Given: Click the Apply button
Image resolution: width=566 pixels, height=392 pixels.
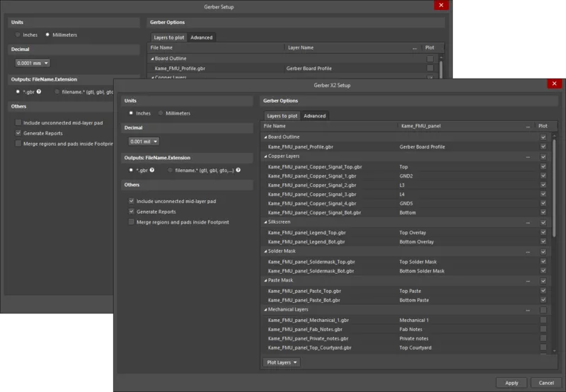Looking at the screenshot, I should coord(512,382).
